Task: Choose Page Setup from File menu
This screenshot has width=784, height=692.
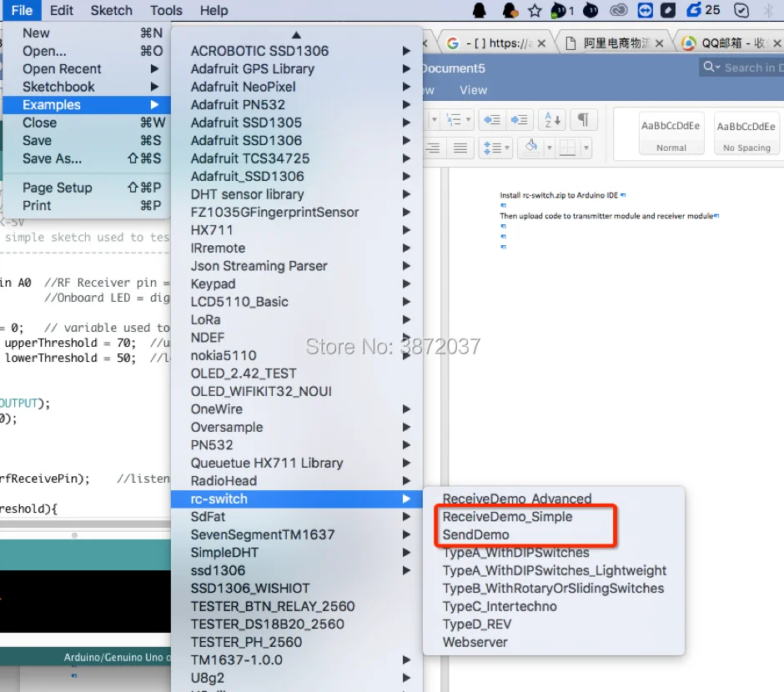Action: point(87,188)
